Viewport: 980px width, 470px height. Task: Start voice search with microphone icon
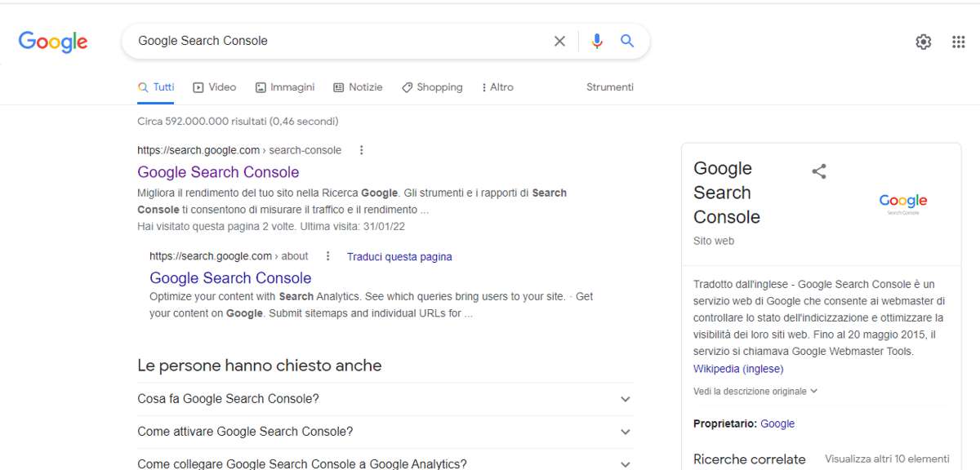tap(597, 41)
